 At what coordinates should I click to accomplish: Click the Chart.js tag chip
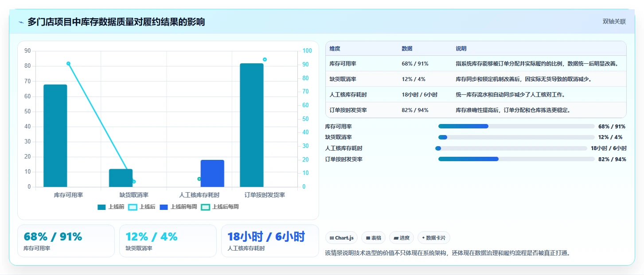(341, 238)
